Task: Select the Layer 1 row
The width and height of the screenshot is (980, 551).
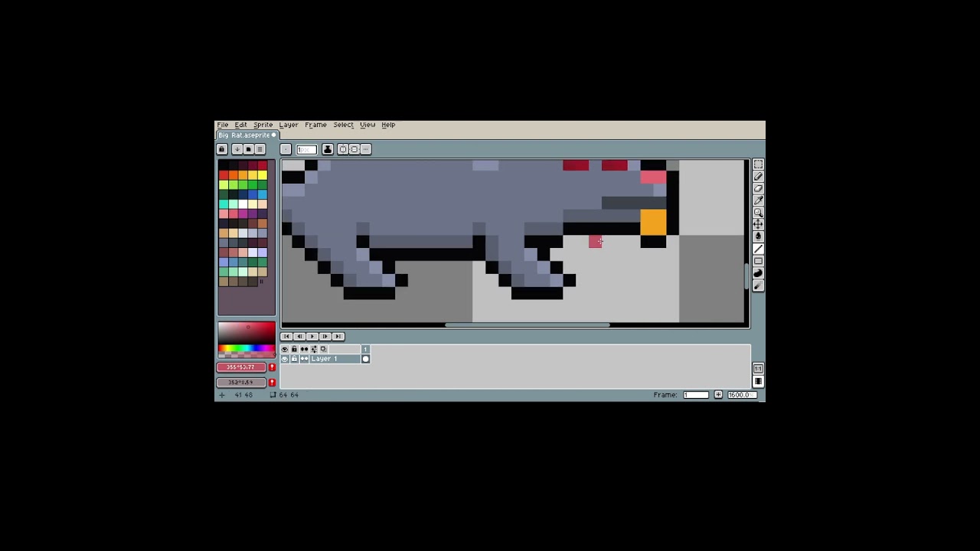Action: [x=335, y=359]
